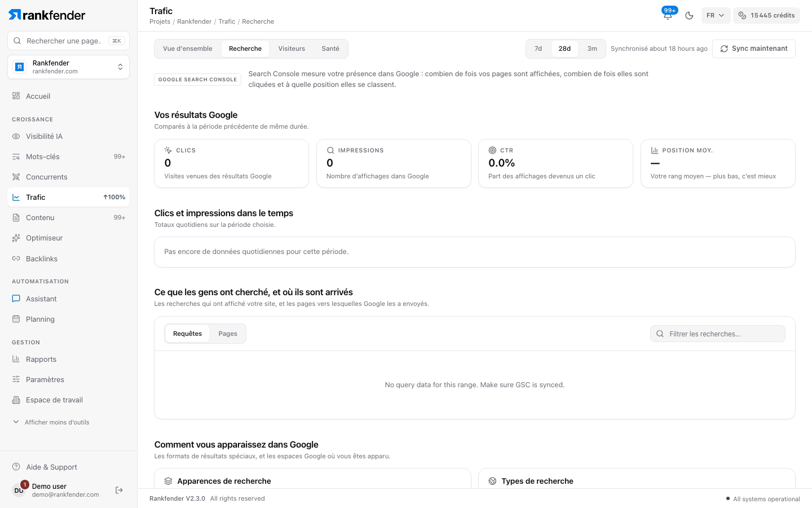Click Rankfender in the breadcrumb
Screen dimensions: 812x508
(x=195, y=21)
